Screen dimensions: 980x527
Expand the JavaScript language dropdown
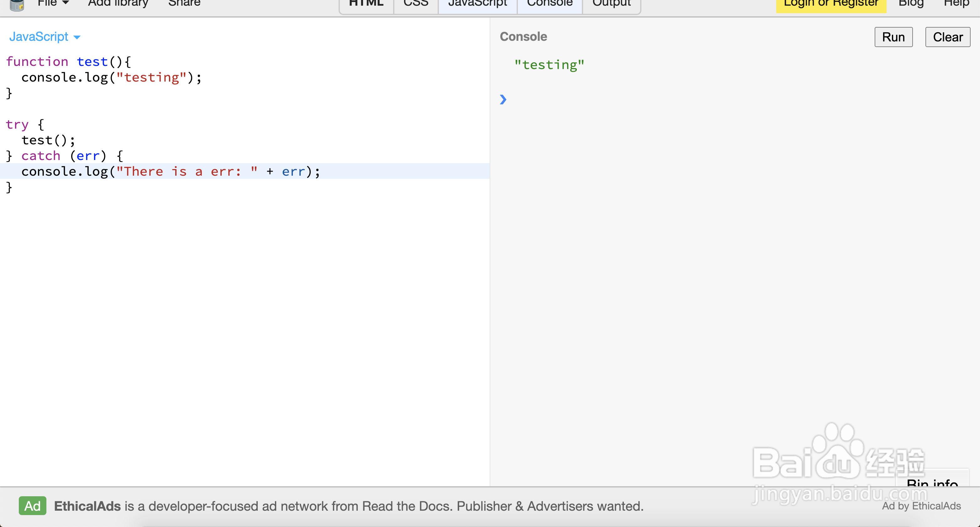45,37
